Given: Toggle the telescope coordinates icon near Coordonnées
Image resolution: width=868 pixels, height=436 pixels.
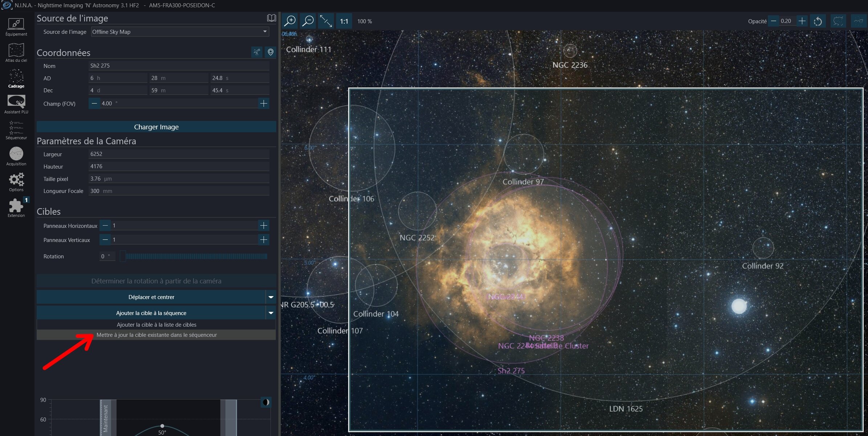Looking at the screenshot, I should [x=257, y=52].
